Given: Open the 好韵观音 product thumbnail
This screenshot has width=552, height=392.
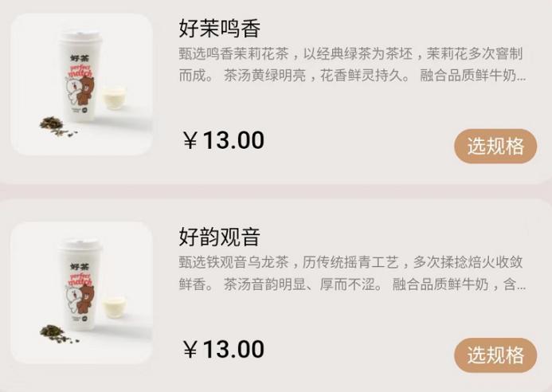Looking at the screenshot, I should click(x=82, y=293).
